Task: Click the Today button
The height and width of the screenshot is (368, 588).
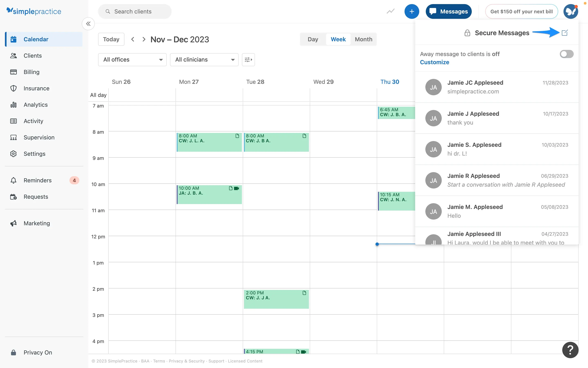Action: [x=111, y=39]
